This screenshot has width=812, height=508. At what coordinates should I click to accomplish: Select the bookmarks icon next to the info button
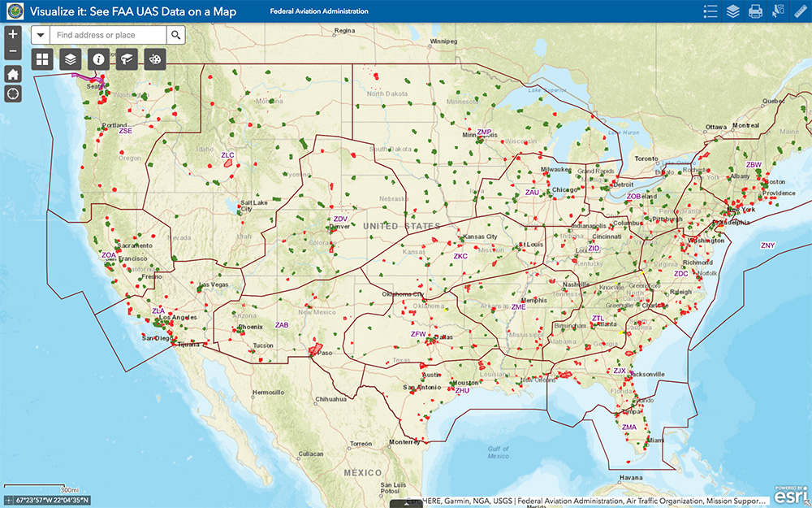(127, 59)
